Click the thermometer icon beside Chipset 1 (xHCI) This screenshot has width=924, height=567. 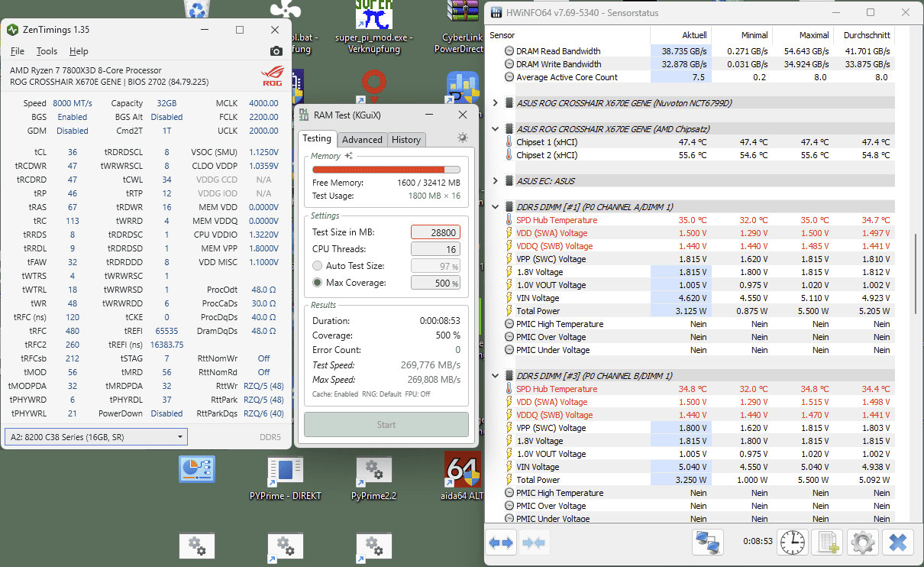[x=509, y=142]
